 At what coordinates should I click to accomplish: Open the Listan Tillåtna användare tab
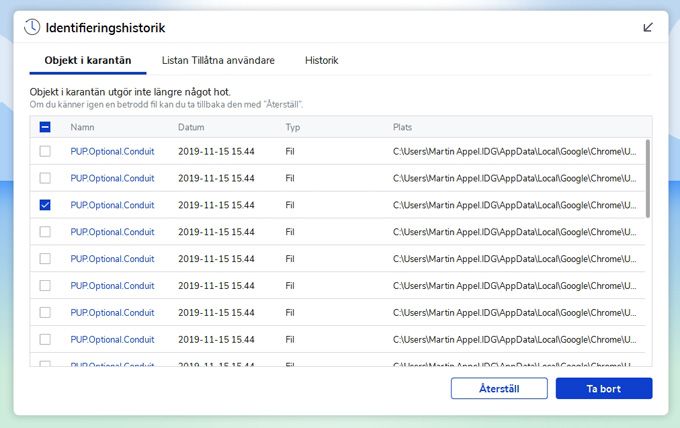click(x=218, y=60)
